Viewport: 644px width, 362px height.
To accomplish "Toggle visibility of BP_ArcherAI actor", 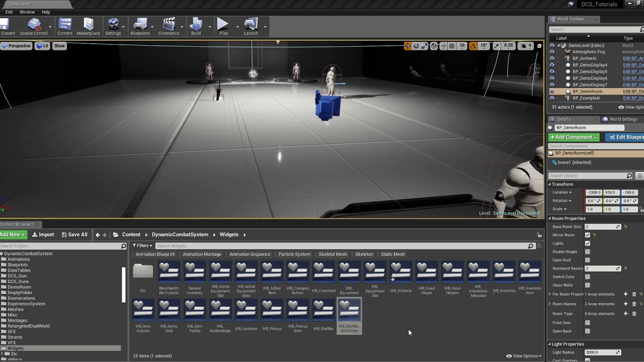I will pyautogui.click(x=552, y=58).
